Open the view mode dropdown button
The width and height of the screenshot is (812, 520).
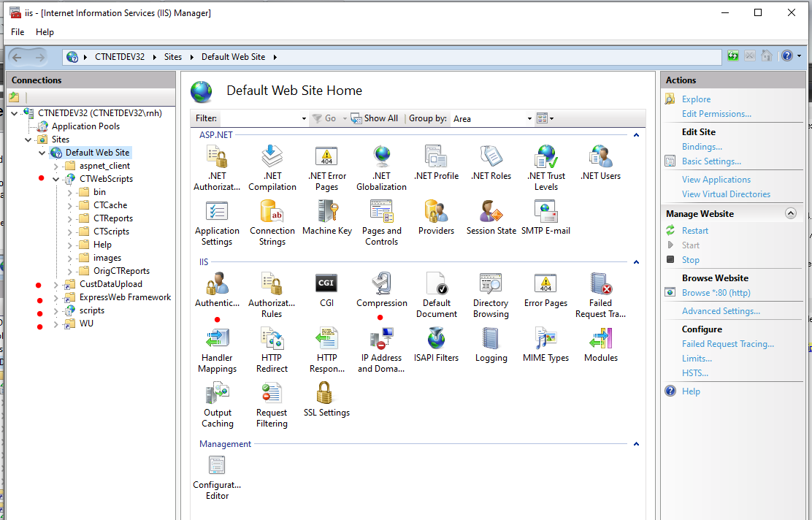click(x=545, y=118)
